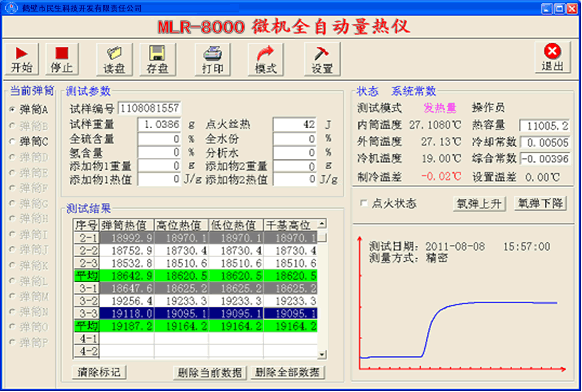Image resolution: width=582 pixels, height=392 pixels.
Task: Click the 开始 start button
Action: (22, 59)
